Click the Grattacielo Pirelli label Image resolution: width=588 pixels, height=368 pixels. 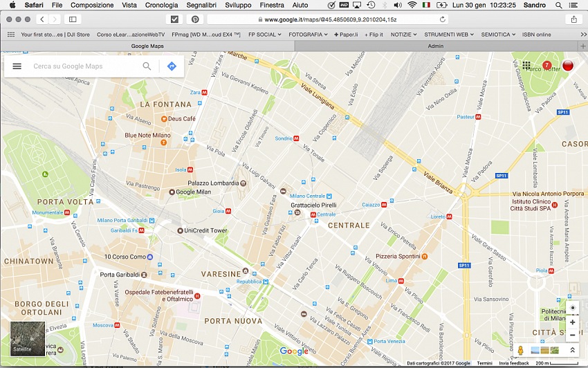(313, 205)
